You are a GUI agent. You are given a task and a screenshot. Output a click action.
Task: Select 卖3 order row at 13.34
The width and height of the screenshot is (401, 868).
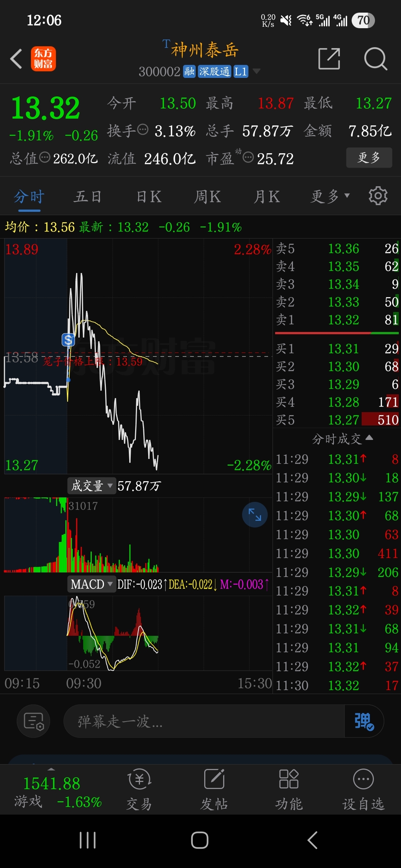(x=337, y=284)
